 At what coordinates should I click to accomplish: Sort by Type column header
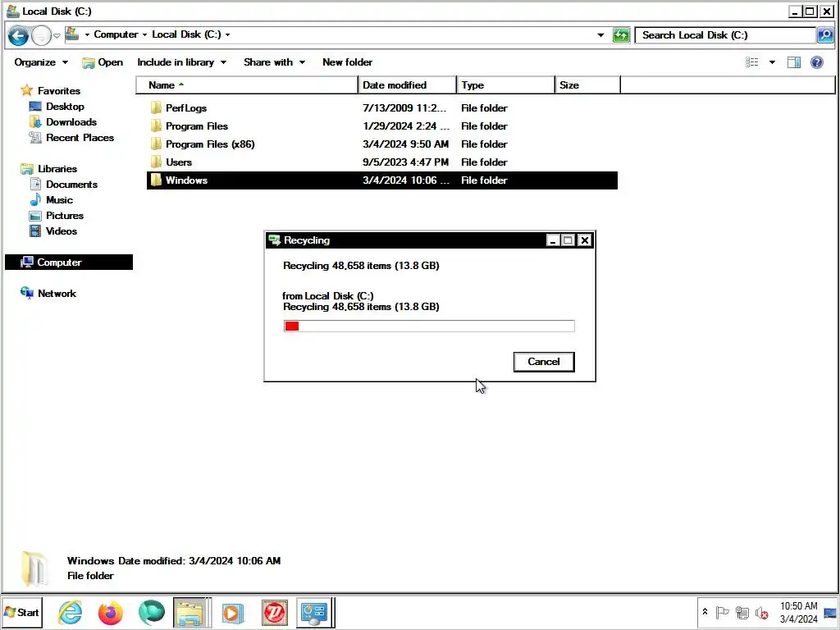505,84
